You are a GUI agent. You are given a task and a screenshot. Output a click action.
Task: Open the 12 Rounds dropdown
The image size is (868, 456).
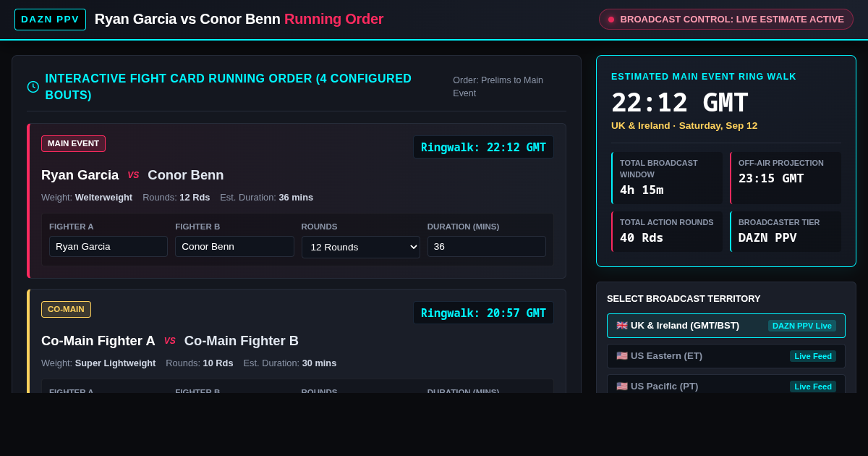click(x=360, y=247)
